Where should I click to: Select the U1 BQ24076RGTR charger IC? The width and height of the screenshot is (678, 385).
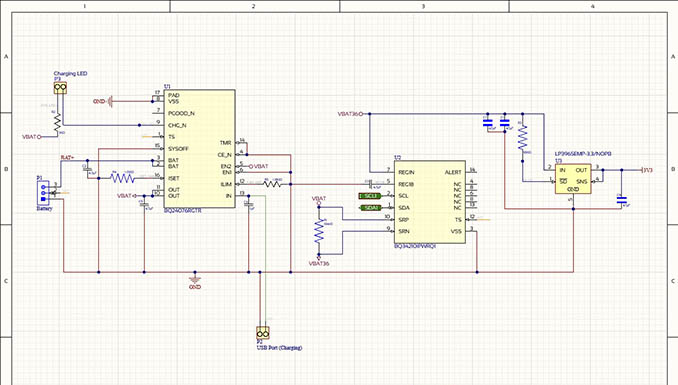199,148
